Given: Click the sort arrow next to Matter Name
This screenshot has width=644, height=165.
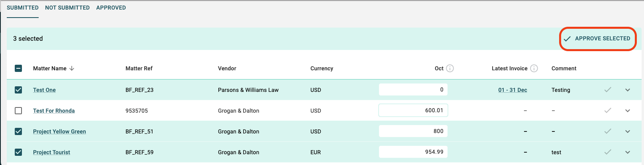Looking at the screenshot, I should pos(72,68).
